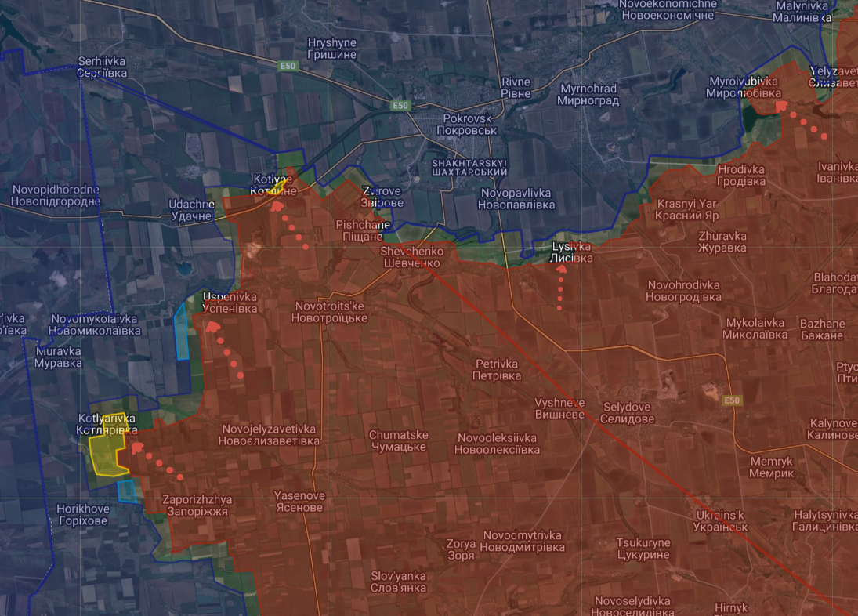Click the Novoekonomichne label

pyautogui.click(x=668, y=10)
